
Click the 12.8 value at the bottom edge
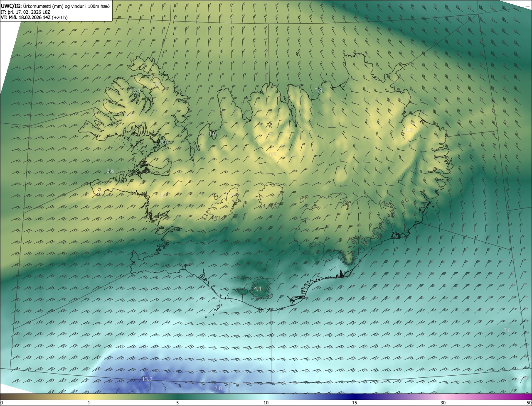pyautogui.click(x=217, y=388)
